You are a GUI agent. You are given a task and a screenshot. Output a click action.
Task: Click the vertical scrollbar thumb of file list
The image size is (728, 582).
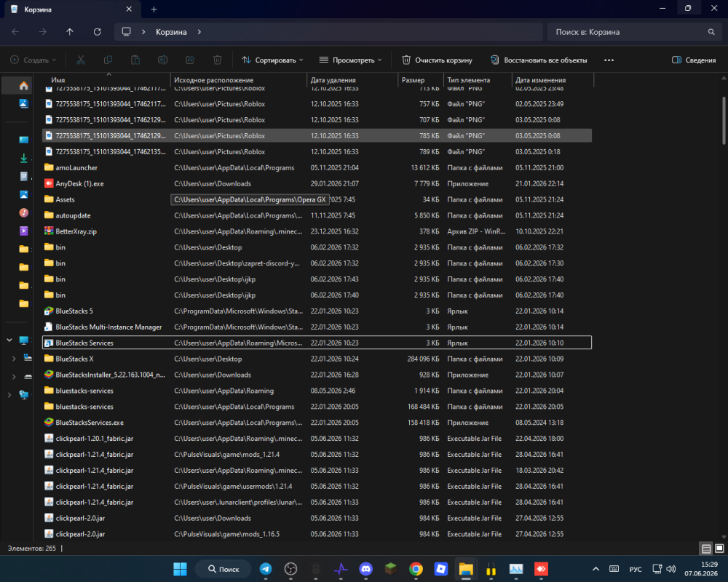[724, 121]
